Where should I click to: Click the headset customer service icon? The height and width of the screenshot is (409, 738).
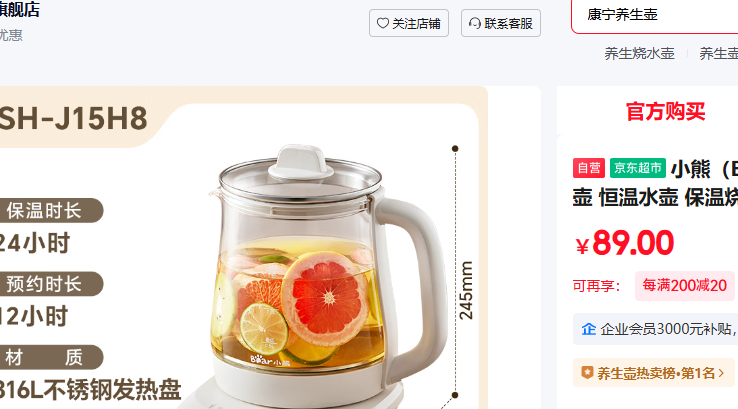475,23
